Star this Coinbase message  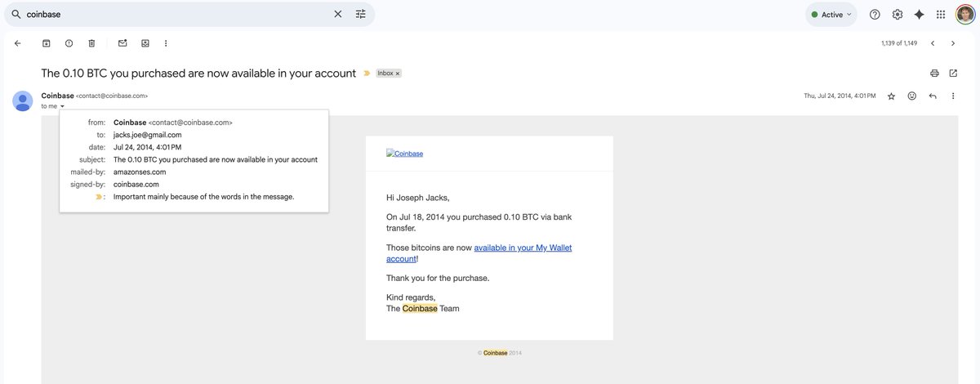(891, 96)
